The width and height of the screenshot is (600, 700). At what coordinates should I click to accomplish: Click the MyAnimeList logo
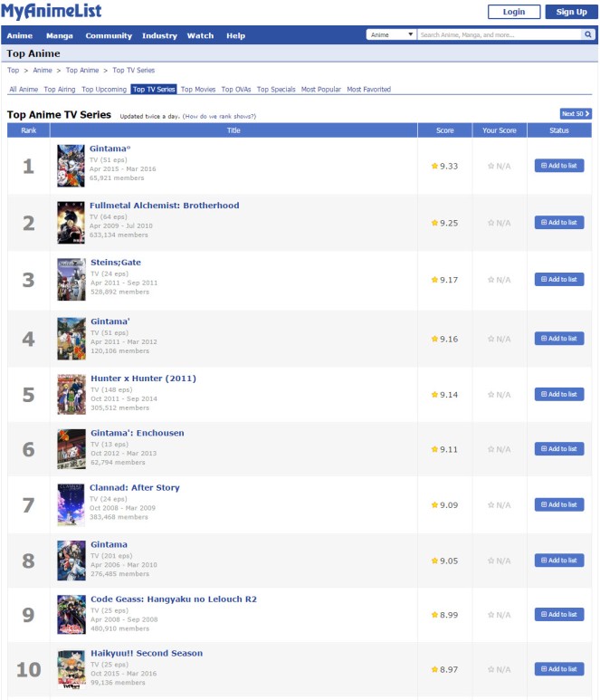tap(52, 10)
